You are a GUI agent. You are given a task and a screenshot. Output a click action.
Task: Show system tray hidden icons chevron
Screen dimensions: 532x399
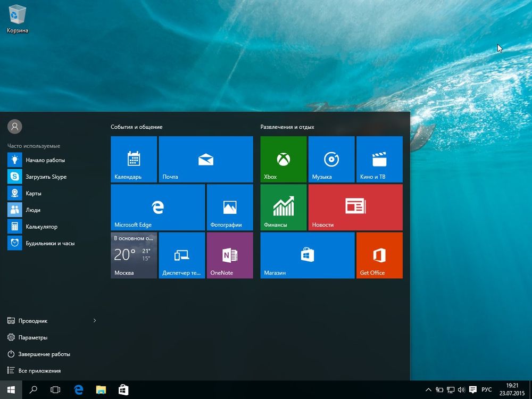427,389
